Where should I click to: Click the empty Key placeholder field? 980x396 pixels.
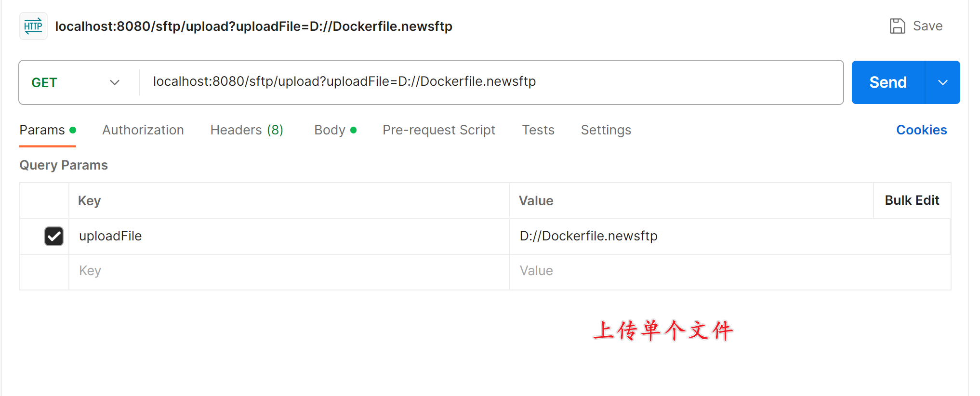pos(289,271)
